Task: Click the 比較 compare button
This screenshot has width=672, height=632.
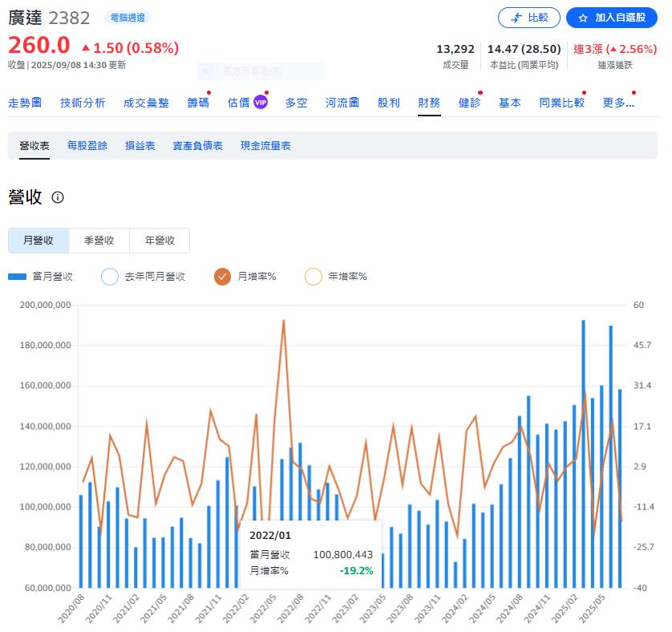Action: 528,18
